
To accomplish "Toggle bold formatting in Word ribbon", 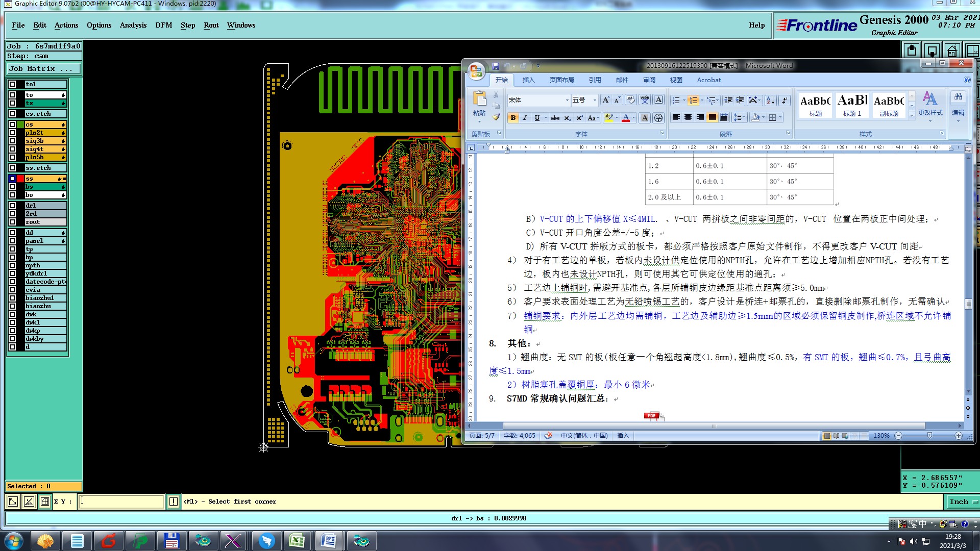I will (x=513, y=118).
